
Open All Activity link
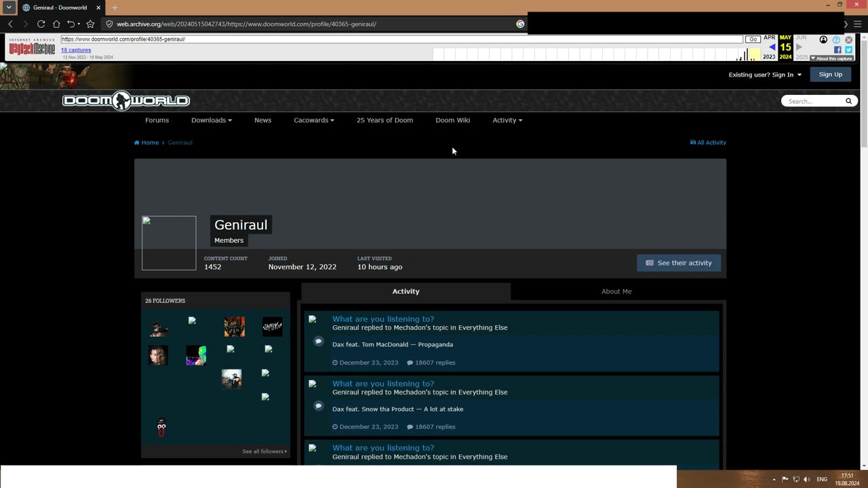(708, 142)
